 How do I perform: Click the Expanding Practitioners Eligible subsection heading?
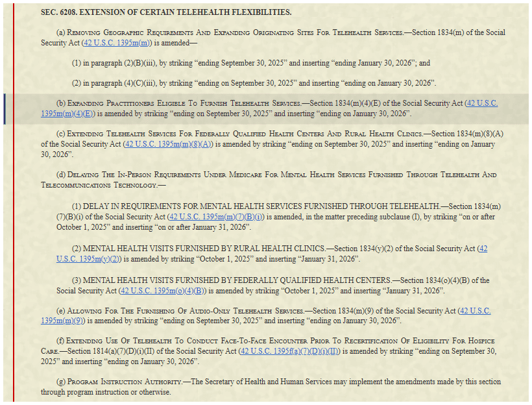tap(184, 103)
